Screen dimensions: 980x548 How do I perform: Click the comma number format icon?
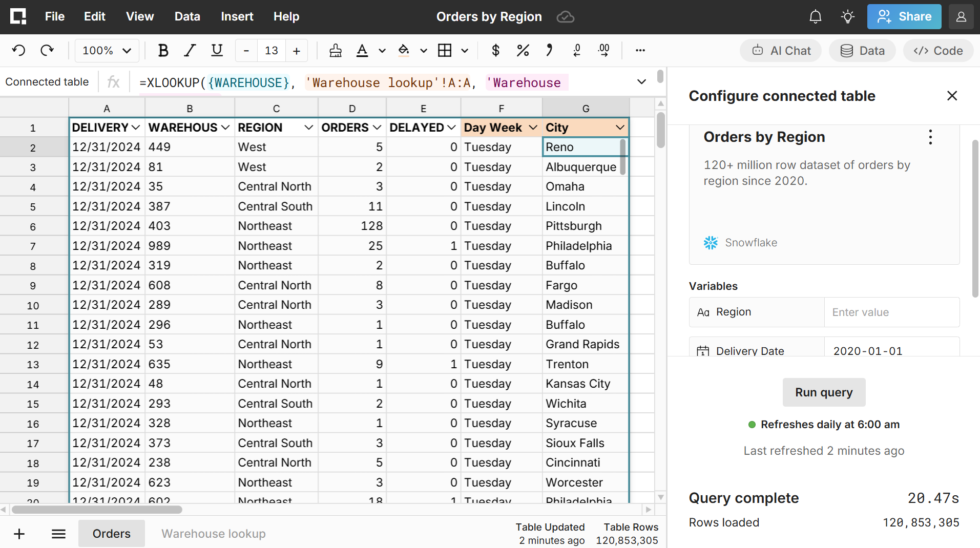click(550, 50)
